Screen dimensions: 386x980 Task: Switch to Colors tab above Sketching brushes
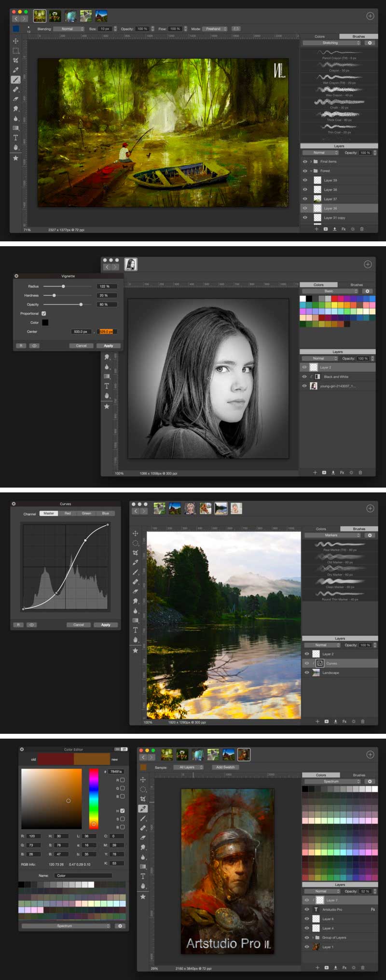pos(319,36)
